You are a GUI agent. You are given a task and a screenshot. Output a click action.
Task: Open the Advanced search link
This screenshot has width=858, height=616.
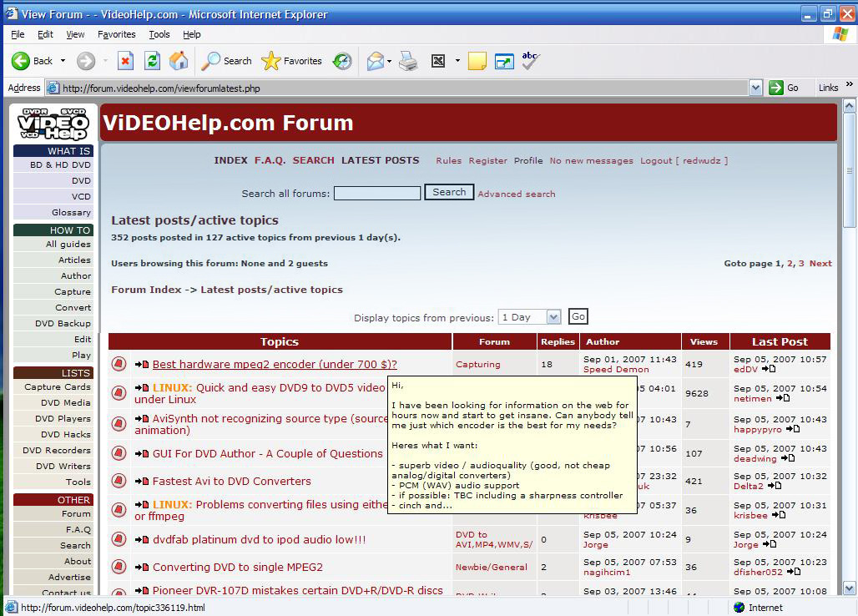pyautogui.click(x=517, y=194)
